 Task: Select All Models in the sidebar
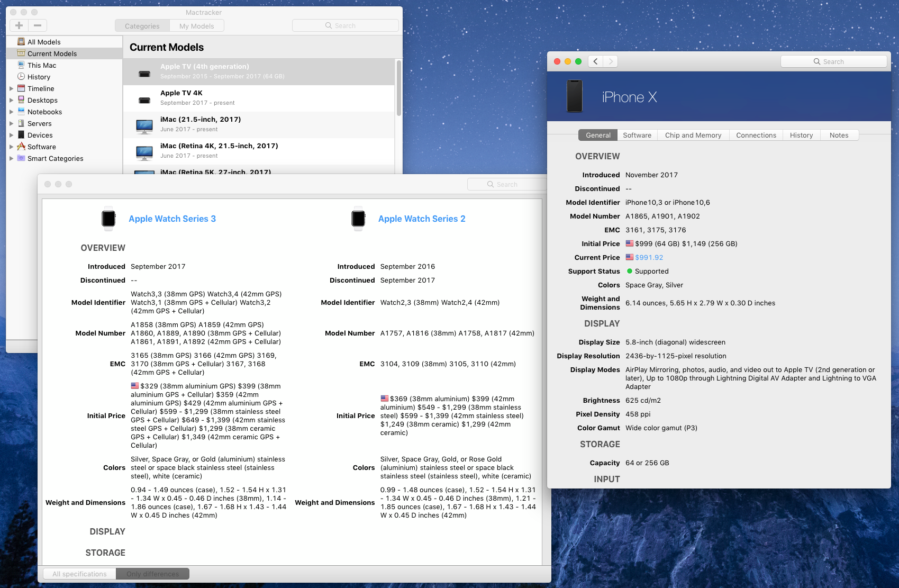coord(64,42)
